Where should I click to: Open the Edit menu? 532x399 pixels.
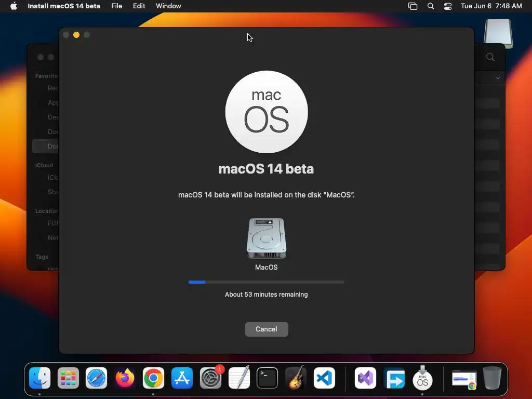pos(139,6)
